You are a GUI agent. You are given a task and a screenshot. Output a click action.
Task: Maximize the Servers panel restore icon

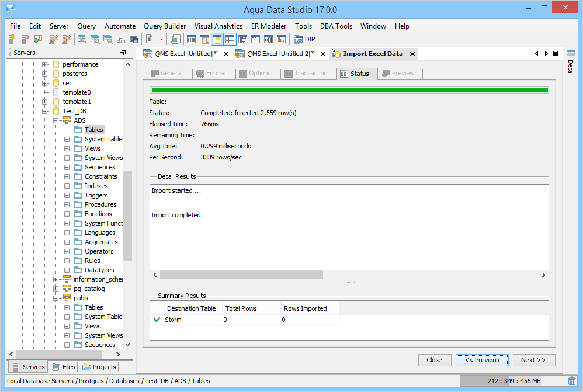[x=123, y=53]
